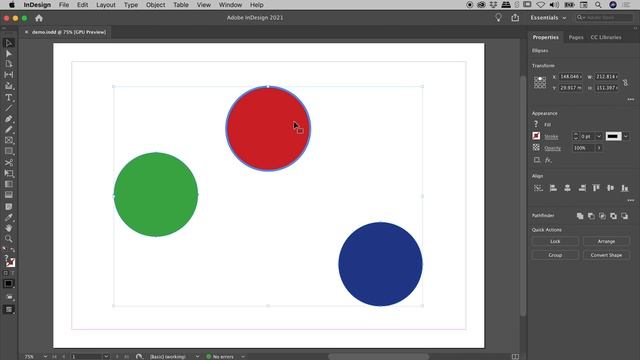Select the Gradient Feather tool
The width and height of the screenshot is (640, 360).
coord(9,195)
